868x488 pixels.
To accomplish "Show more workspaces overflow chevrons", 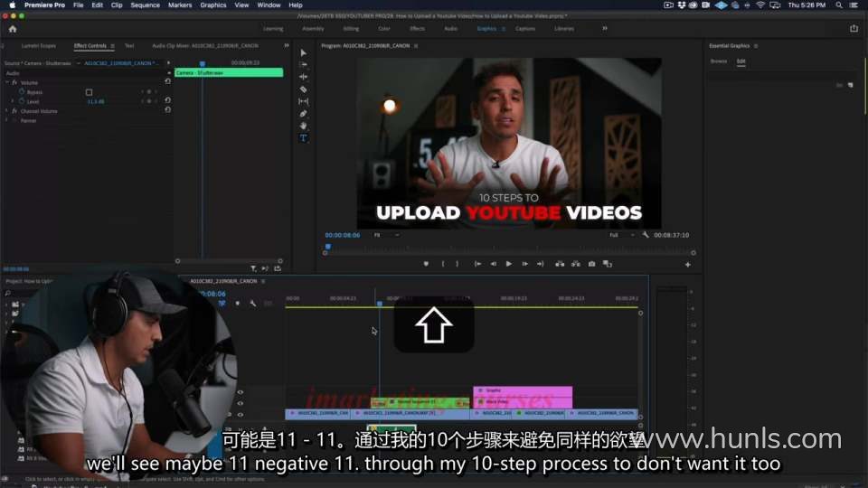I will point(605,28).
